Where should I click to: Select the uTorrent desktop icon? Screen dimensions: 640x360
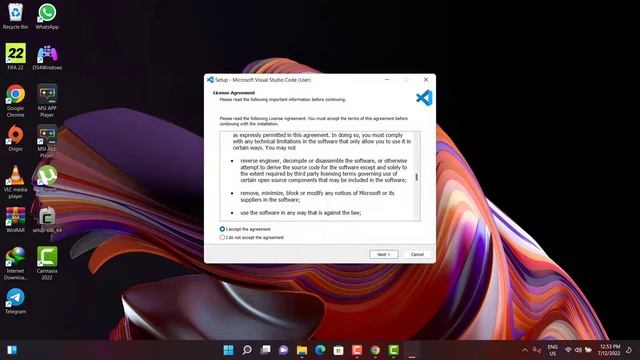[47, 179]
